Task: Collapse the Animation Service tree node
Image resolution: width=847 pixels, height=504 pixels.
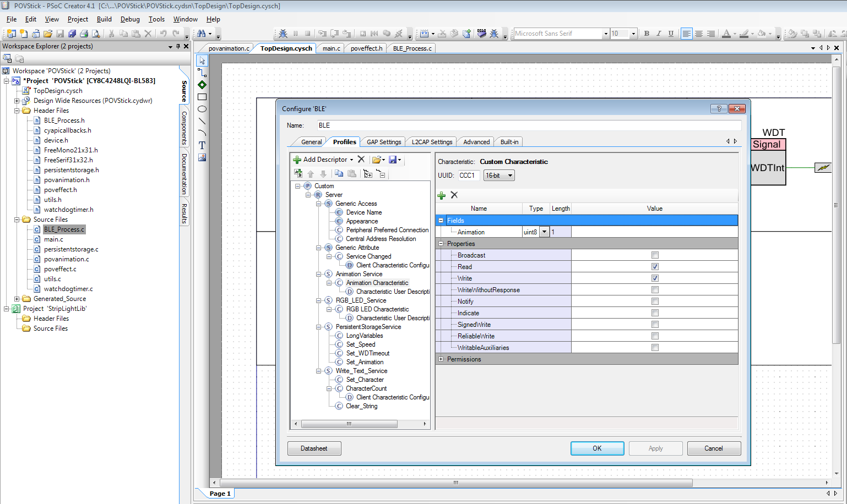Action: pyautogui.click(x=319, y=274)
